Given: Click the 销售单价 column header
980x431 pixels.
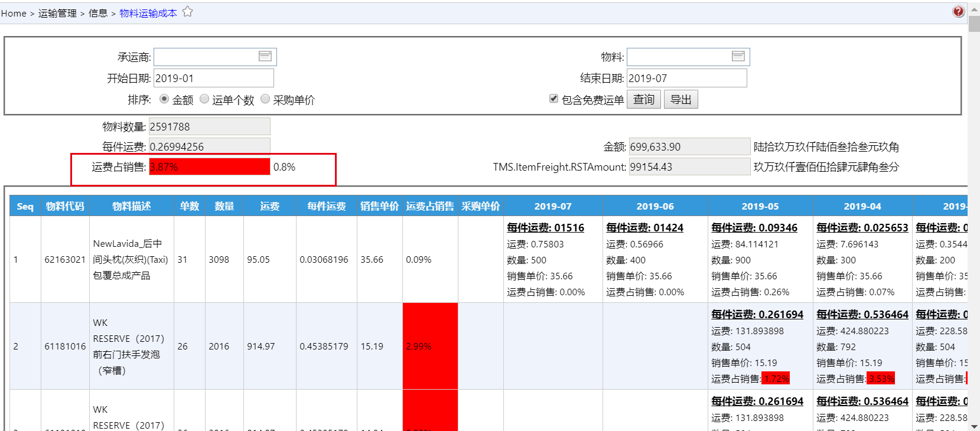Looking at the screenshot, I should pyautogui.click(x=380, y=206).
